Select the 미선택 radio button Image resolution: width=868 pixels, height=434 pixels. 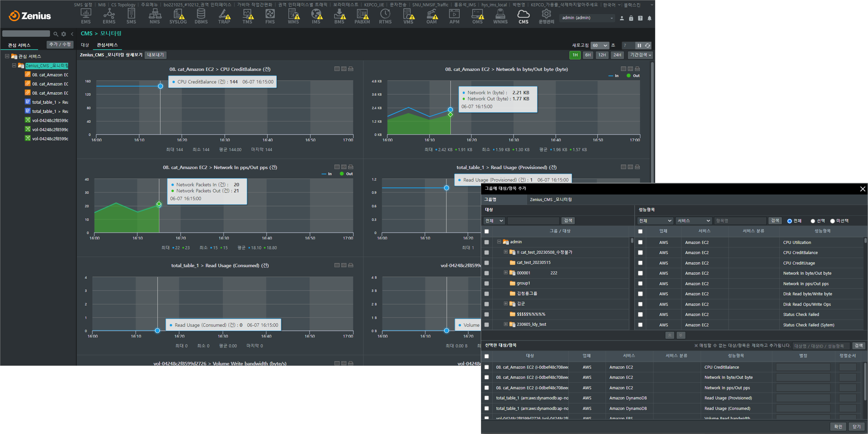[x=832, y=221]
